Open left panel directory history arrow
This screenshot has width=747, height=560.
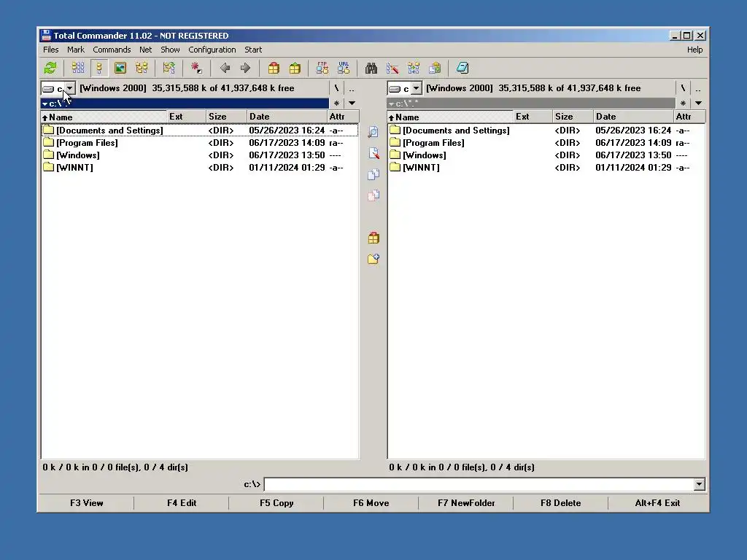point(352,103)
